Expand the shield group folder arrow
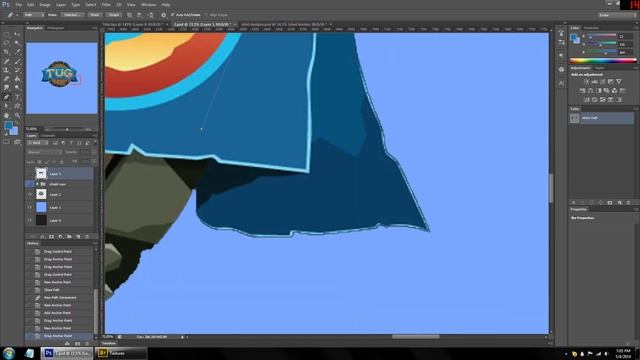 click(37, 184)
